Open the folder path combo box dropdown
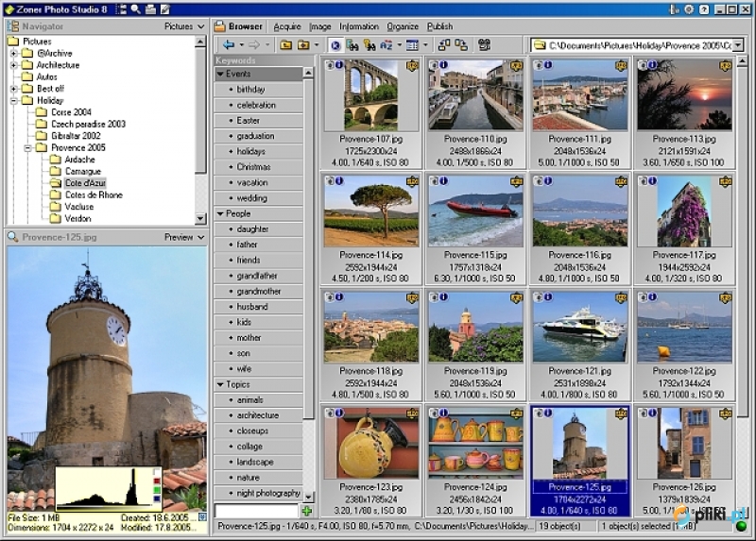The image size is (756, 541). click(x=738, y=45)
